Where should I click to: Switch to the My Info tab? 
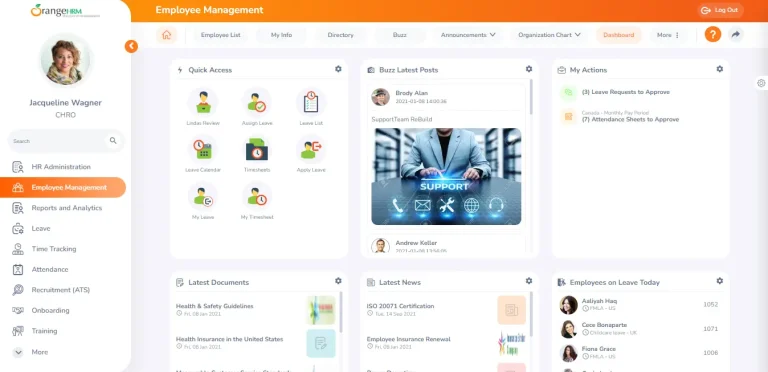[x=281, y=35]
